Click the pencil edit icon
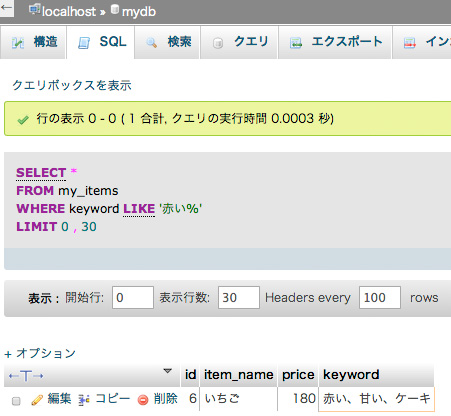The width and height of the screenshot is (451, 416). click(37, 400)
